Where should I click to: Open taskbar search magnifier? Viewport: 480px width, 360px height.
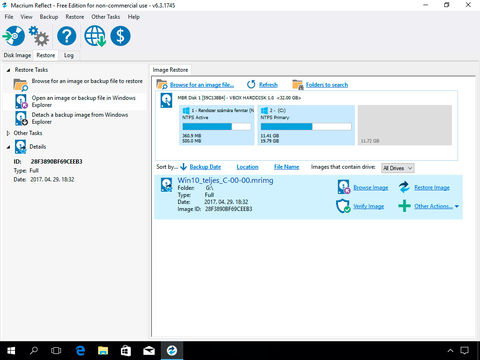point(34,350)
